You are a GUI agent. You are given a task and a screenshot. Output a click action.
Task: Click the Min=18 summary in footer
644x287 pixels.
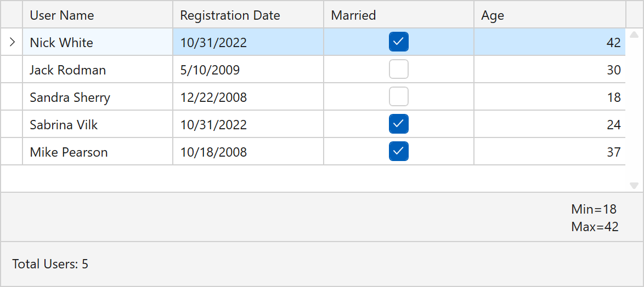point(594,209)
